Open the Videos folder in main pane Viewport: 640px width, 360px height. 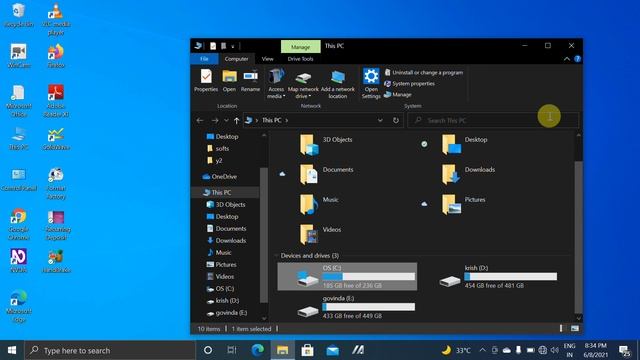[320, 234]
